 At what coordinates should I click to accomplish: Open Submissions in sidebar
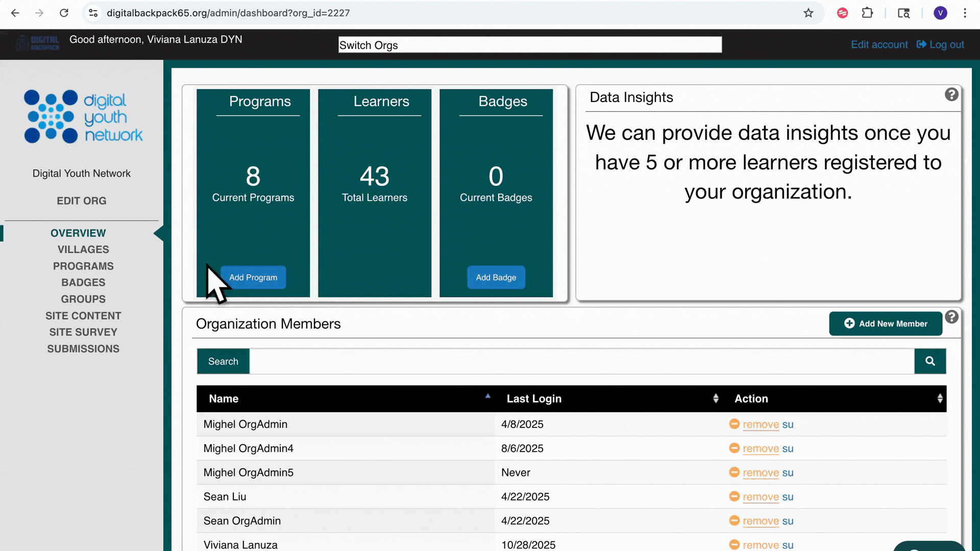point(83,349)
